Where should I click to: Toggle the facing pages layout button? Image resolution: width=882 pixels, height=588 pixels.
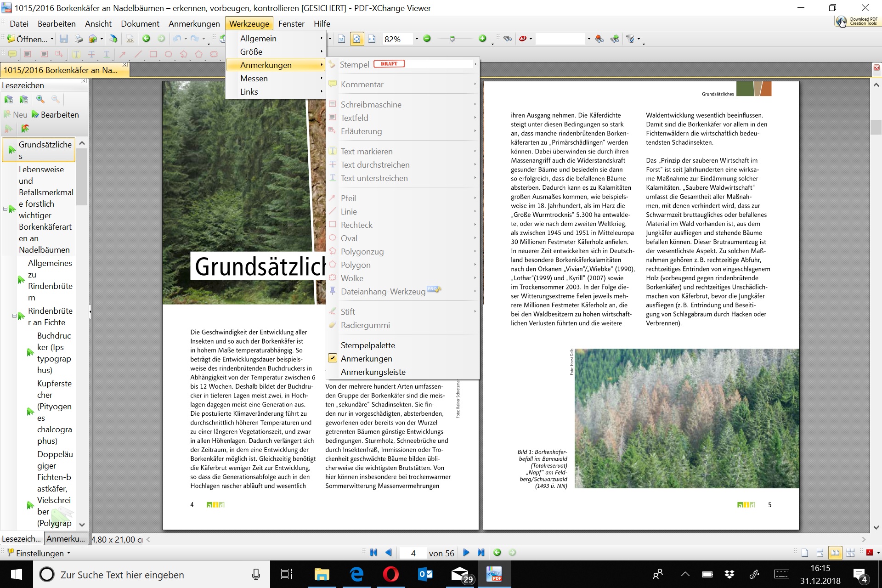(x=835, y=553)
